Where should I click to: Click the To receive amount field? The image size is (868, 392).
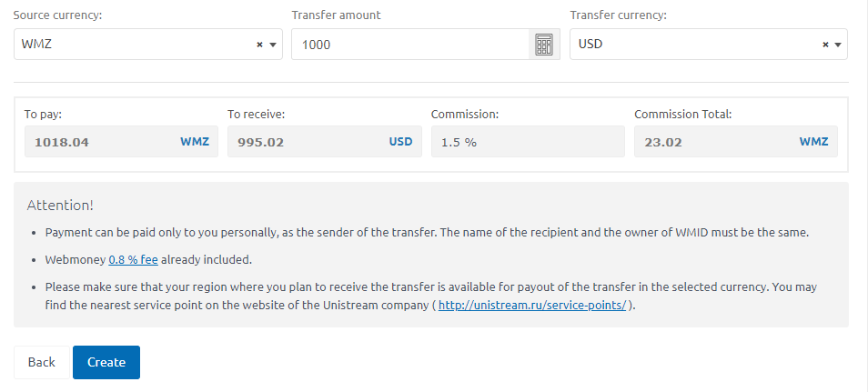(x=305, y=142)
